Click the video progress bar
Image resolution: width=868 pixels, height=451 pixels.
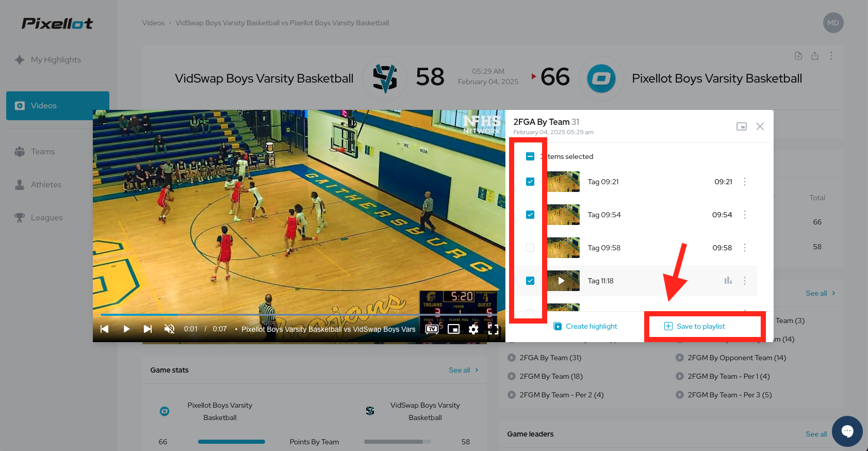pos(299,314)
